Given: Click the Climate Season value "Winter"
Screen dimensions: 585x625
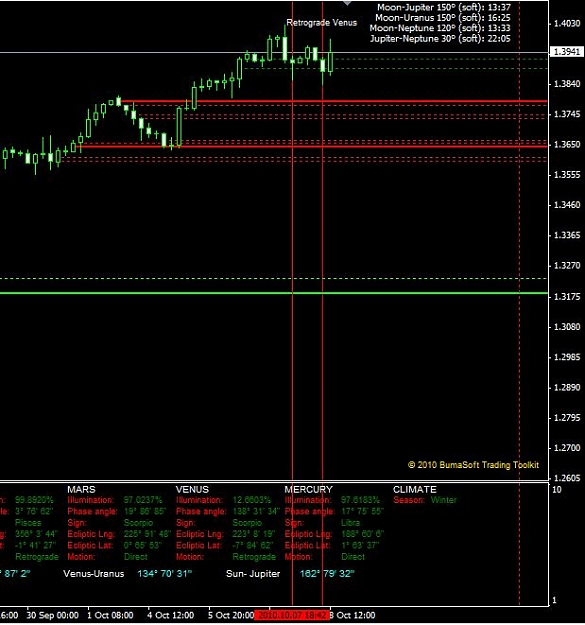Looking at the screenshot, I should point(444,500).
